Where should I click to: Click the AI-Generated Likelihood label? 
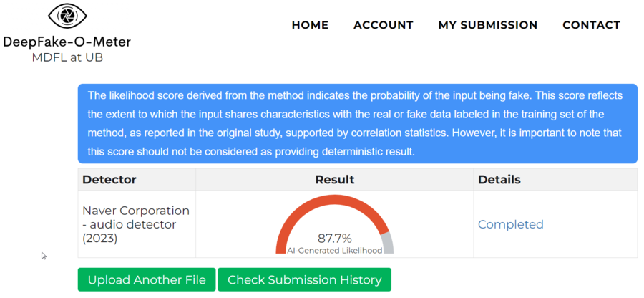point(335,251)
